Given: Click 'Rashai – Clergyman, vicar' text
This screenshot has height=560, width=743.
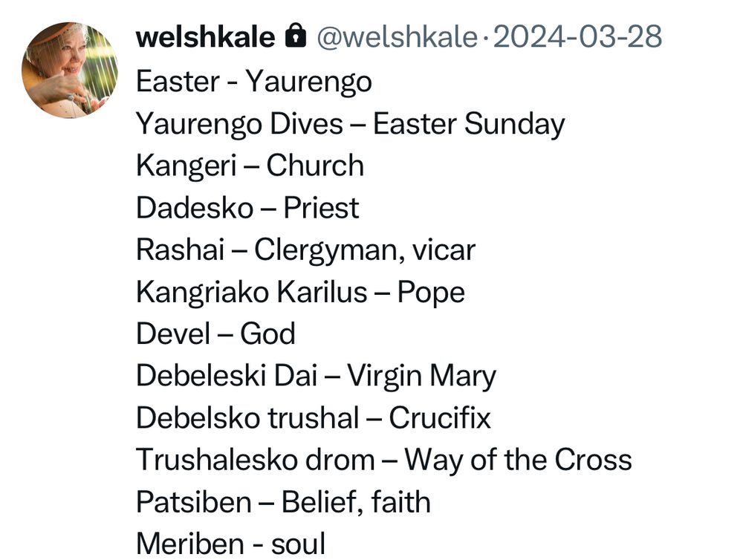Looking at the screenshot, I should (305, 250).
